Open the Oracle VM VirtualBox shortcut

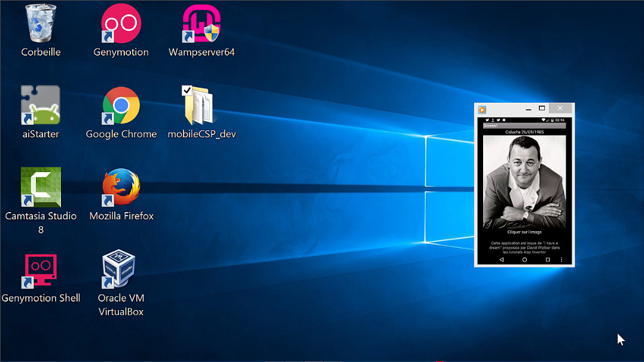119,268
